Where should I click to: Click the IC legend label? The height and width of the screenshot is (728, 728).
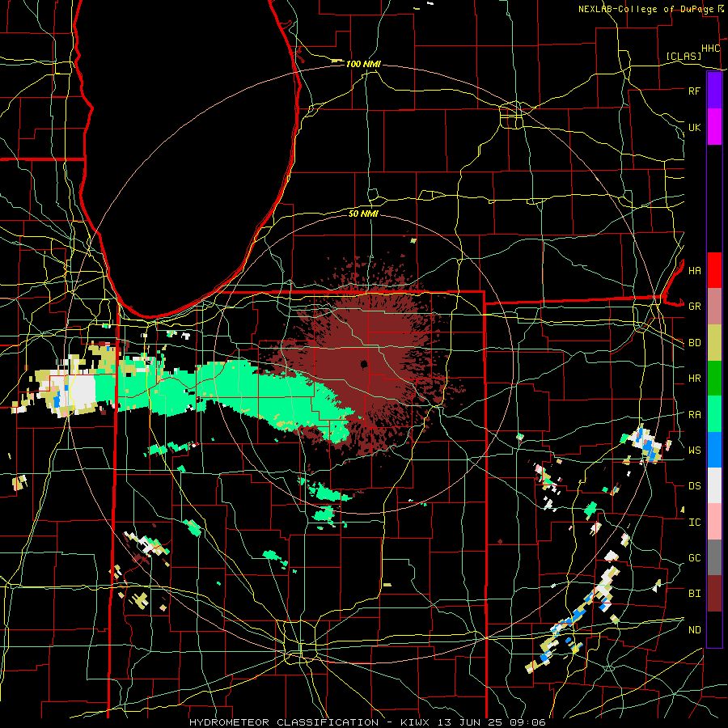coord(694,523)
